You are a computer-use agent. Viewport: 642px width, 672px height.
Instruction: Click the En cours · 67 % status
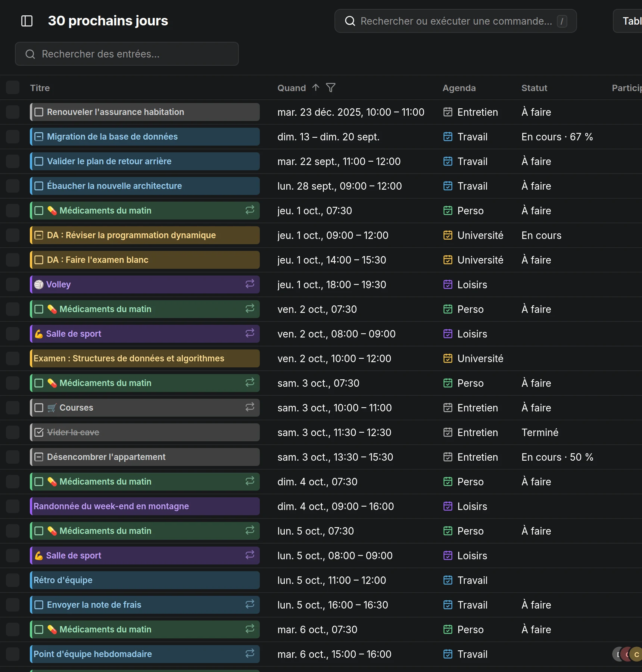[x=557, y=137]
